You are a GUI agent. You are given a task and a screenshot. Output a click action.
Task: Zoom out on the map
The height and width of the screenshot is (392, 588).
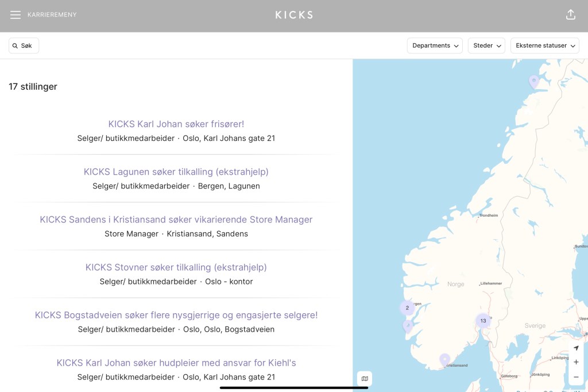(x=576, y=377)
